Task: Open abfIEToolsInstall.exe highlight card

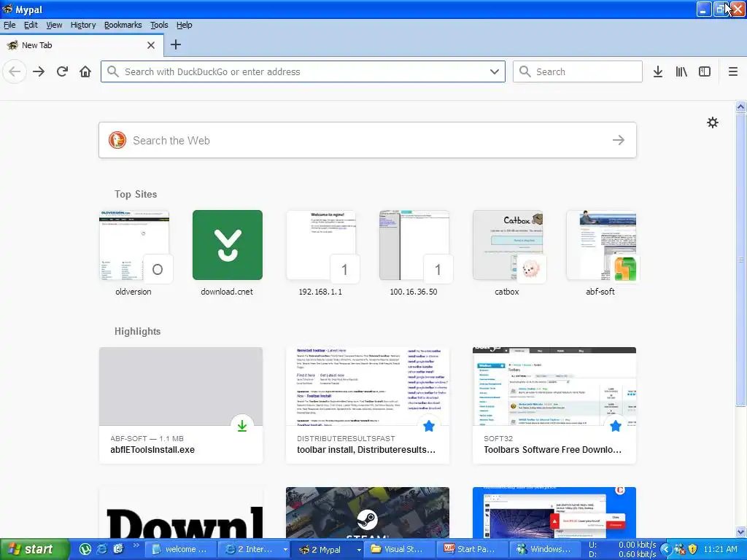Action: point(181,405)
